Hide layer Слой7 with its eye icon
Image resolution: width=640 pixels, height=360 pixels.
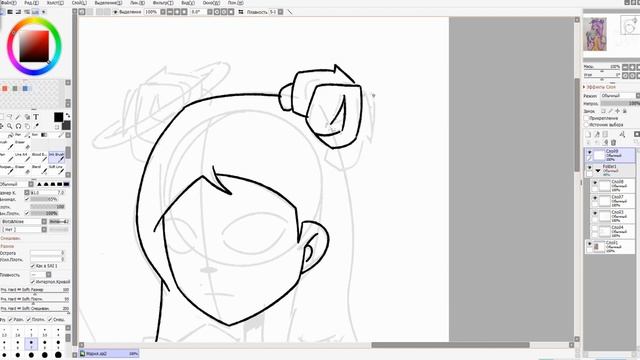click(x=595, y=198)
